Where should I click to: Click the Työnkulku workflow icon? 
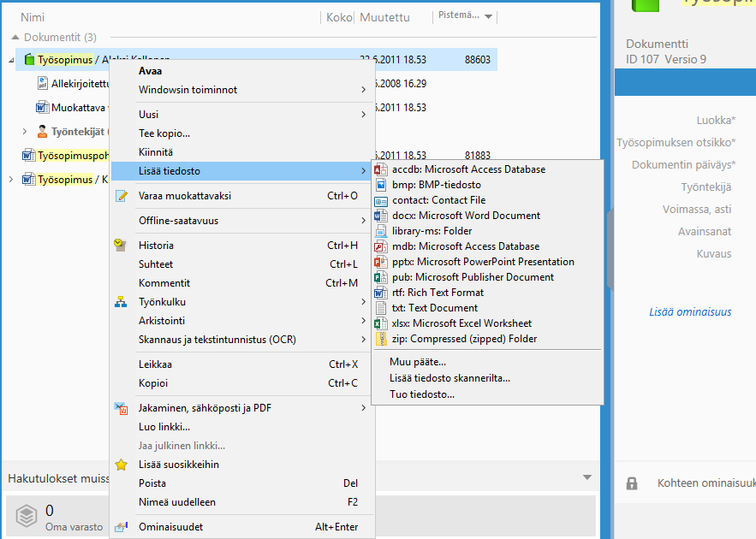(122, 302)
